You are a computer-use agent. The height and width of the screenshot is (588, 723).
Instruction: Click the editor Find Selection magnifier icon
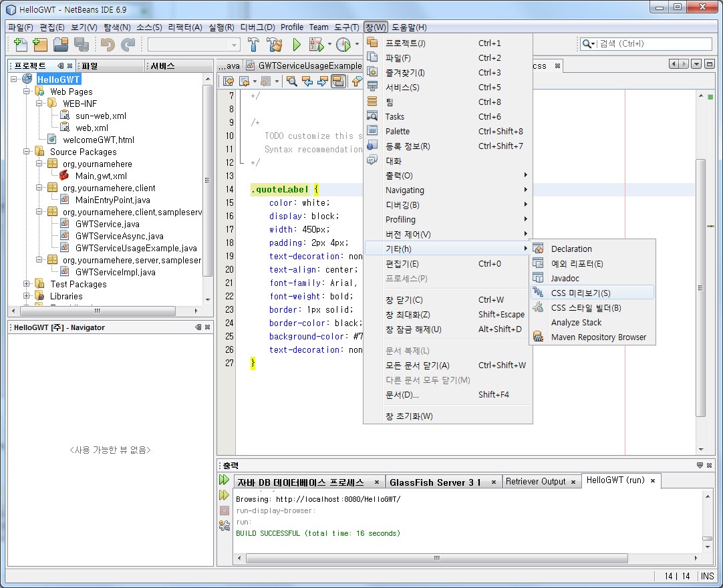click(x=291, y=82)
